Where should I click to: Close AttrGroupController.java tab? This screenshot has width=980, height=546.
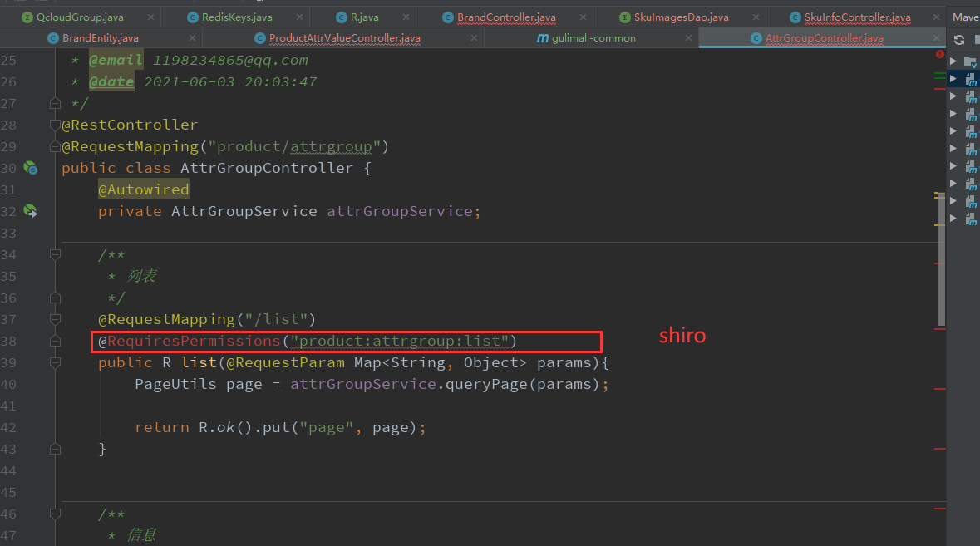coord(936,38)
